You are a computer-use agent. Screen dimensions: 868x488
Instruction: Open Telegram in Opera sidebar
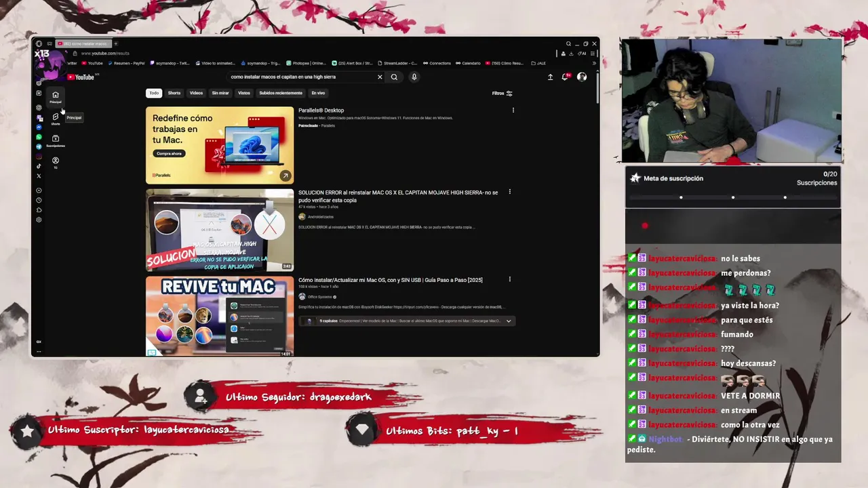(x=39, y=146)
